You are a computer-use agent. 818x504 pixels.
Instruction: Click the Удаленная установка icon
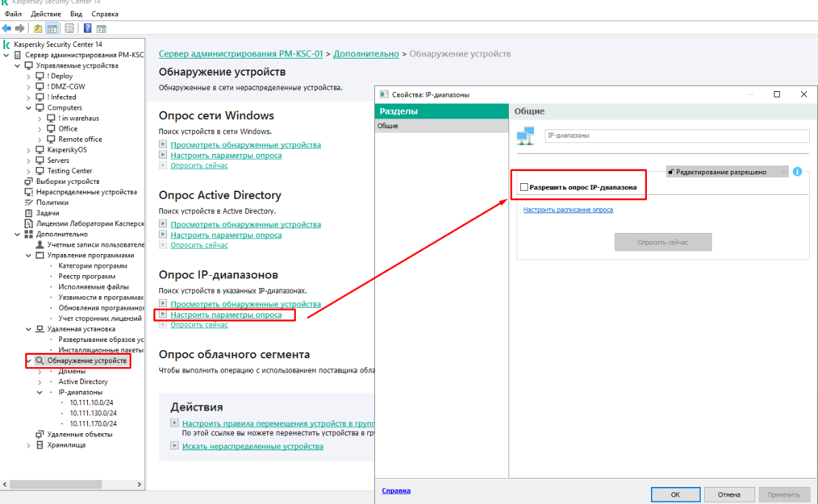pos(40,329)
